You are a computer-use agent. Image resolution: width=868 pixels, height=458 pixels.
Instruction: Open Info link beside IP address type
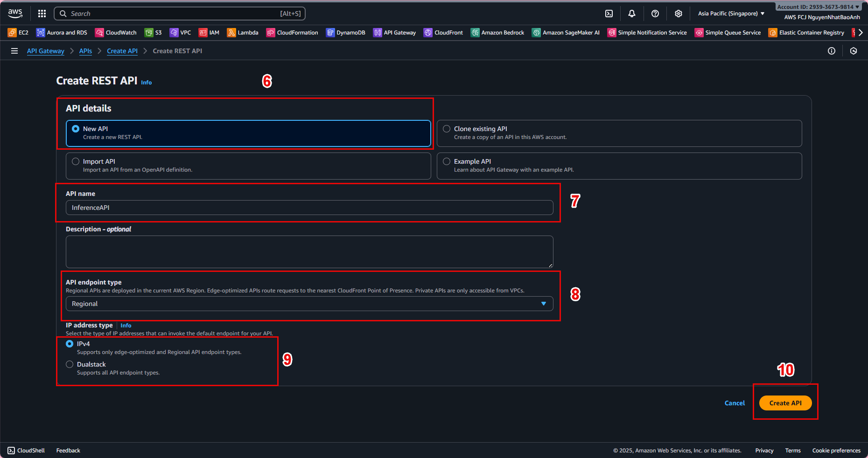tap(126, 326)
